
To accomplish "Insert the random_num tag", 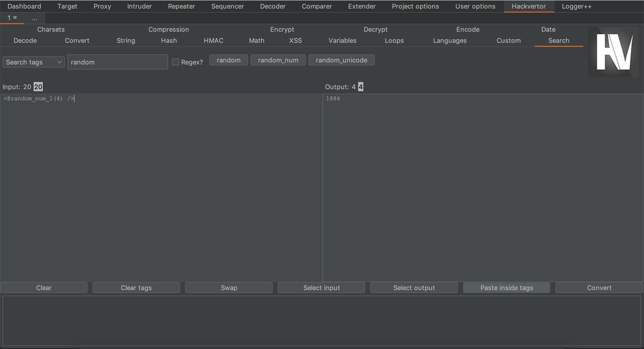I will (x=278, y=60).
